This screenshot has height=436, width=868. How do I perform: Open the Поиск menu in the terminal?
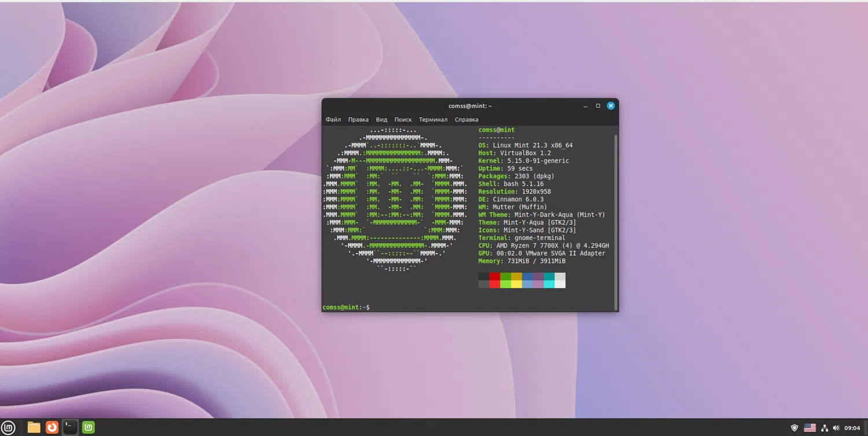(403, 120)
